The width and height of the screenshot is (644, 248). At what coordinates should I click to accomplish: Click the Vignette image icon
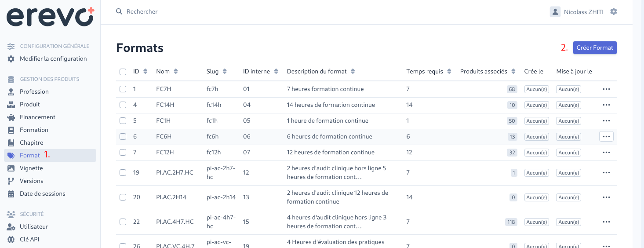11,168
